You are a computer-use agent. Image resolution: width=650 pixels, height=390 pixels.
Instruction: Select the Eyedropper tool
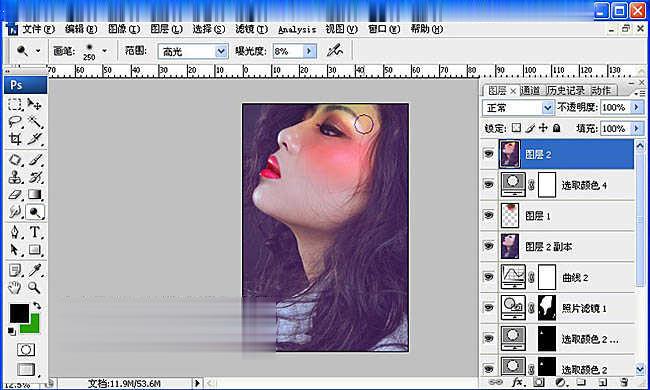point(34,270)
